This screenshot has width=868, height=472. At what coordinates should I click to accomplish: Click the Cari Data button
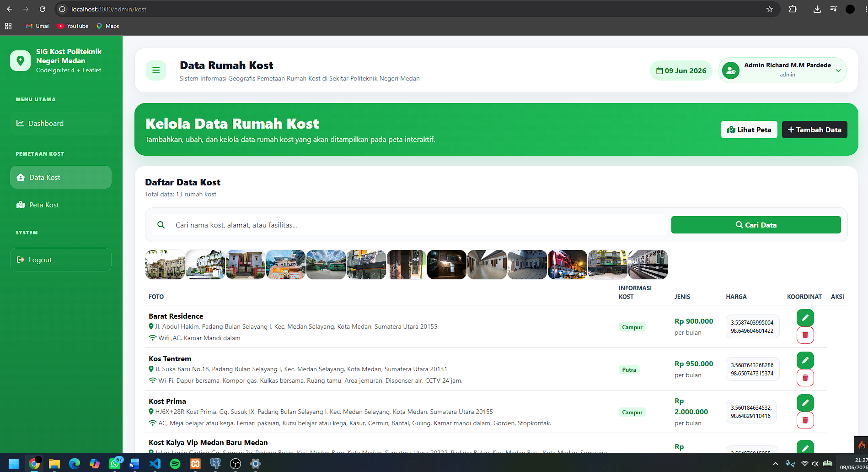point(756,225)
